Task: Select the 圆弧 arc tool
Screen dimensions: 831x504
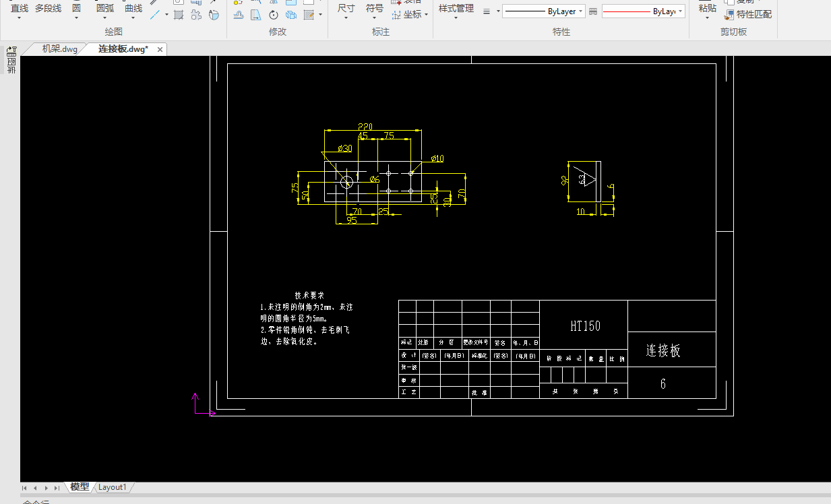Action: (x=104, y=8)
